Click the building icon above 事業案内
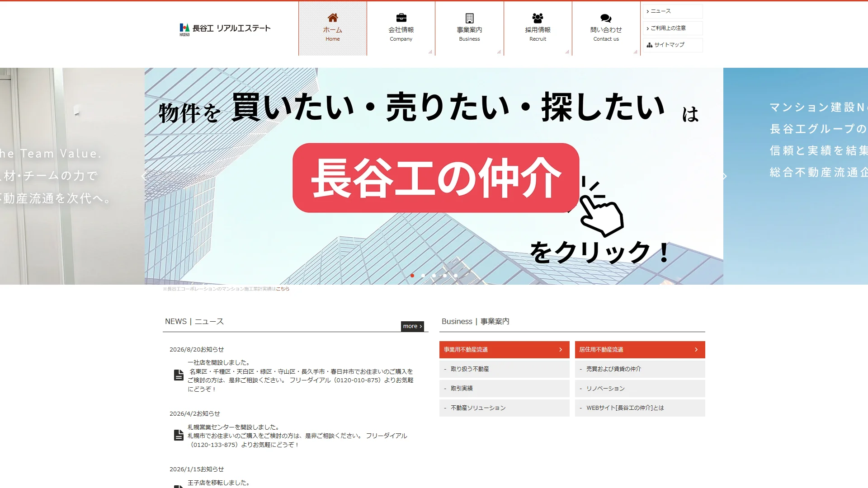 (469, 18)
